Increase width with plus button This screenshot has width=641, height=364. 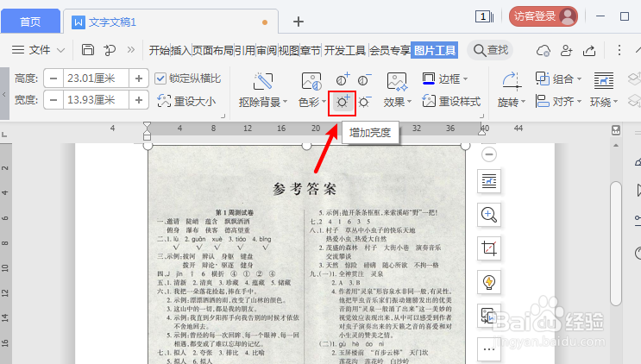click(x=139, y=100)
